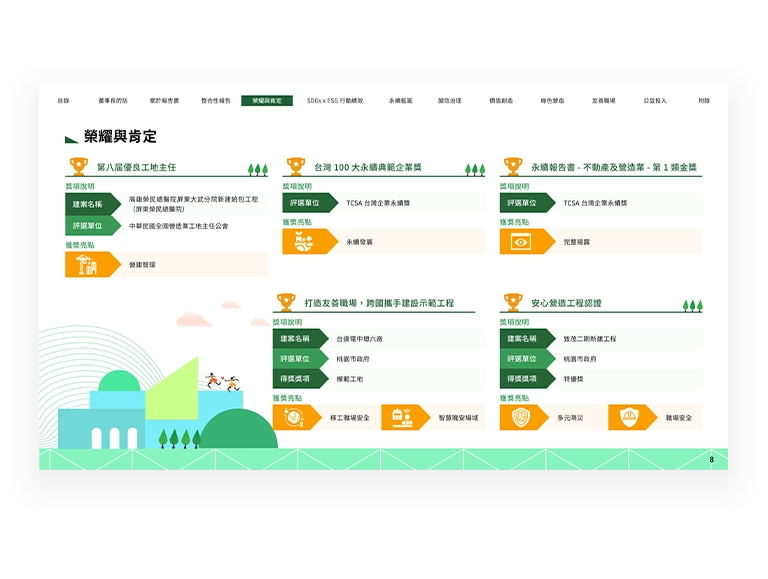Go to the 價值創造 section tab

tap(501, 100)
